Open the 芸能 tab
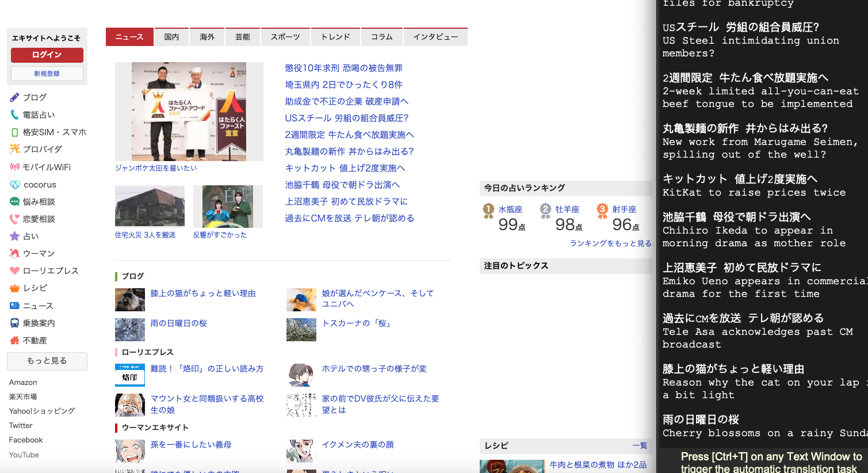The image size is (868, 473). [x=243, y=37]
